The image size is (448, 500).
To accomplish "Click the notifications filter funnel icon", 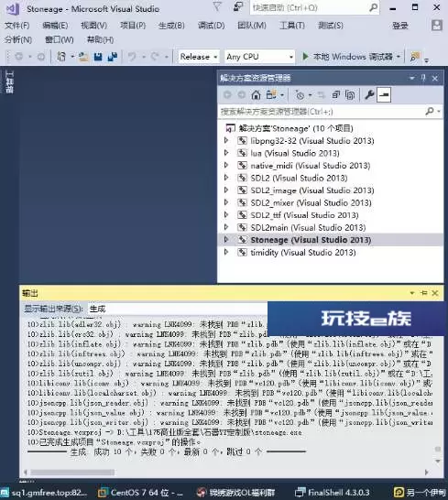I will pyautogui.click(x=217, y=6).
